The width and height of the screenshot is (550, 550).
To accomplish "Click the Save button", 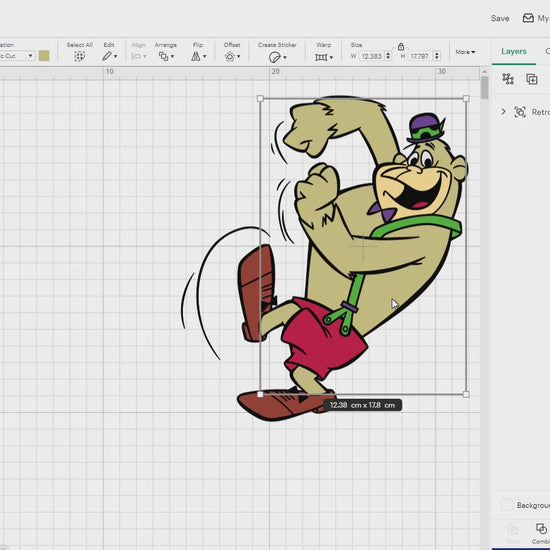I will tap(500, 19).
